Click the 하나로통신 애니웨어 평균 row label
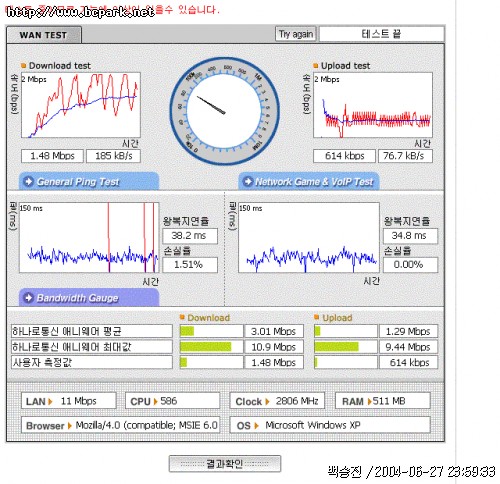Image resolution: width=500 pixels, height=484 pixels. pyautogui.click(x=92, y=331)
